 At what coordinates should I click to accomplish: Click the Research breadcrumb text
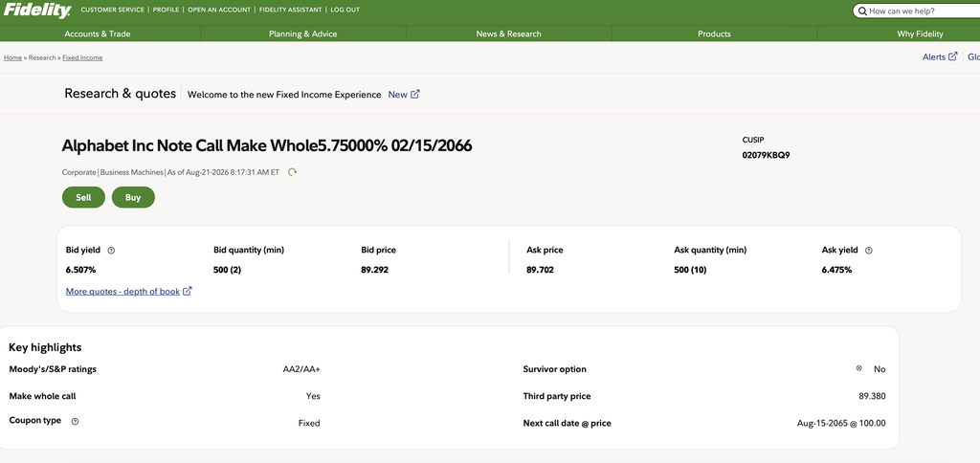(42, 57)
